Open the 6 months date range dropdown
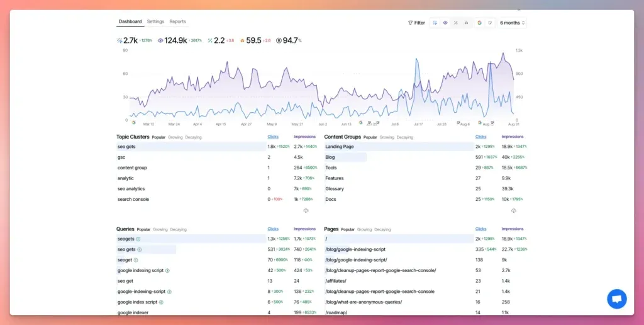The width and height of the screenshot is (644, 325). 512,23
